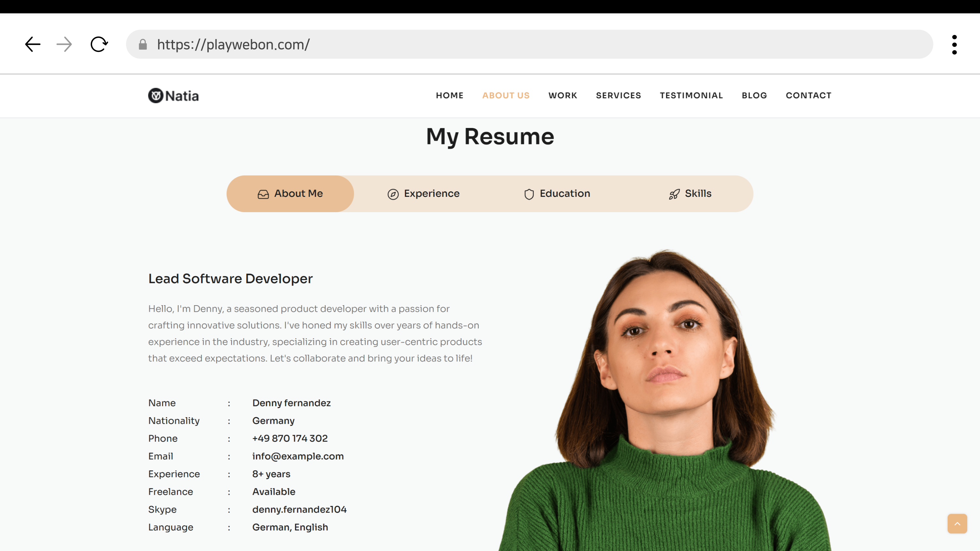Click the scroll-to-top arrow button
Image resolution: width=980 pixels, height=551 pixels.
point(957,524)
